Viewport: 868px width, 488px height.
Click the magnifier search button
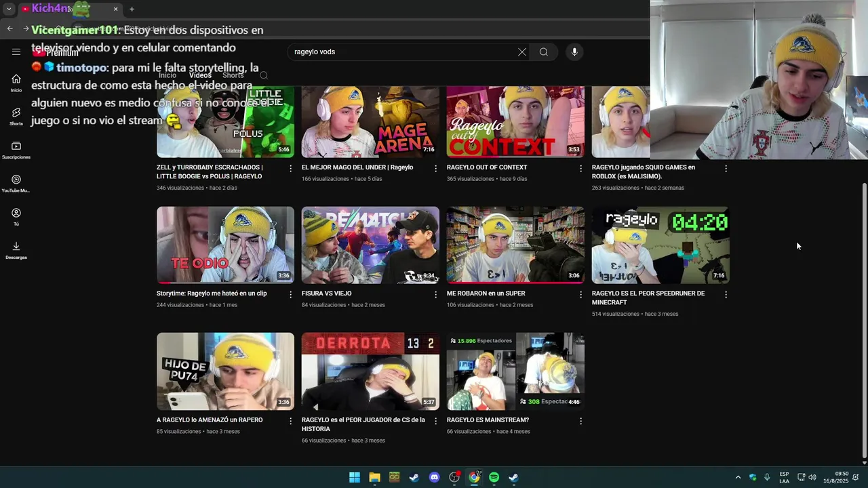click(x=544, y=52)
